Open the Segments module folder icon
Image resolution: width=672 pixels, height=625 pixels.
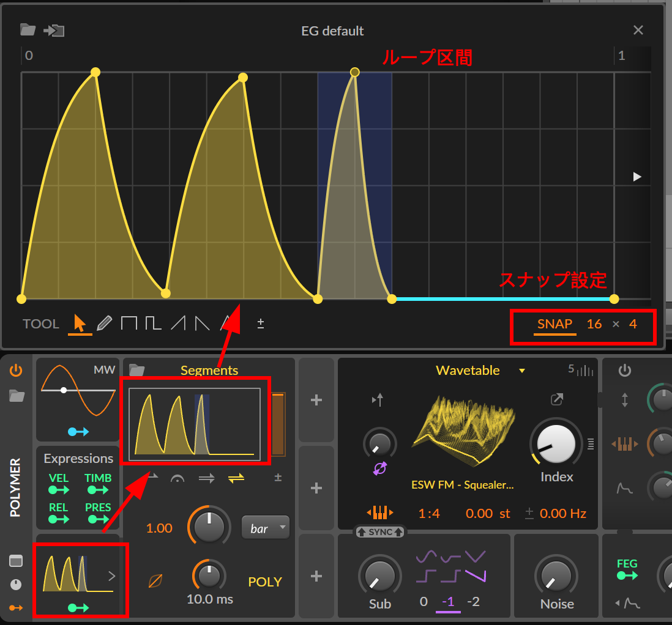[x=136, y=370]
